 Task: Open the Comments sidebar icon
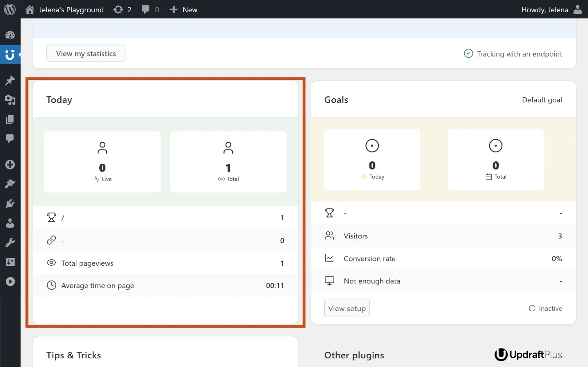(10, 138)
